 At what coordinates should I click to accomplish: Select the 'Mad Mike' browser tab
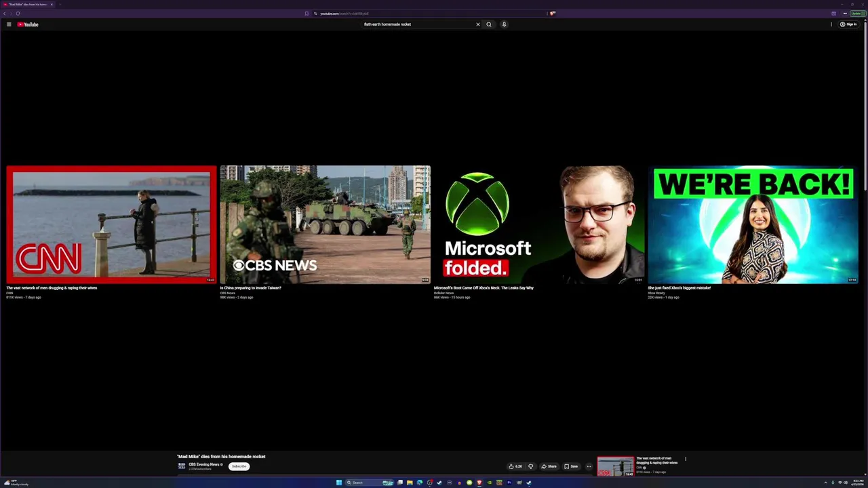coord(27,4)
